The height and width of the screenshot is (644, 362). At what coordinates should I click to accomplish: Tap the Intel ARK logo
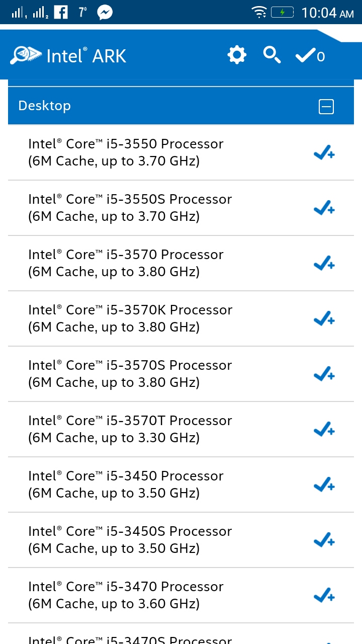click(x=68, y=55)
